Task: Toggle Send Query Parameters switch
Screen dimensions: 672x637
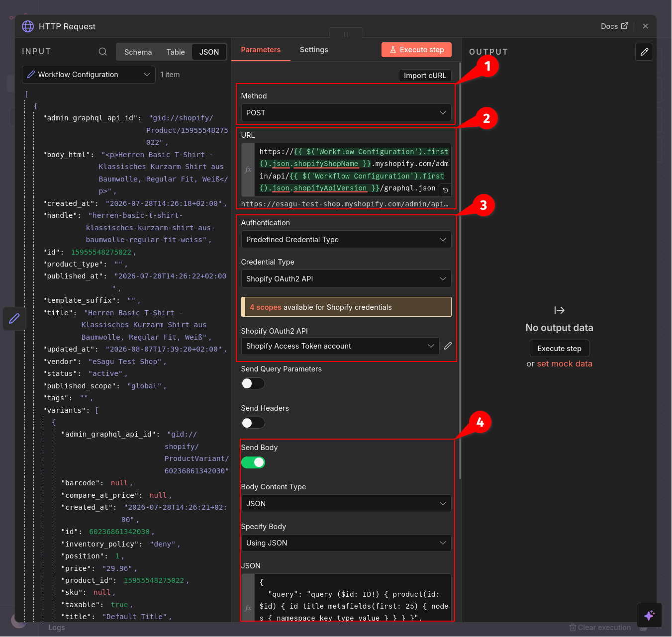Action: pos(253,383)
